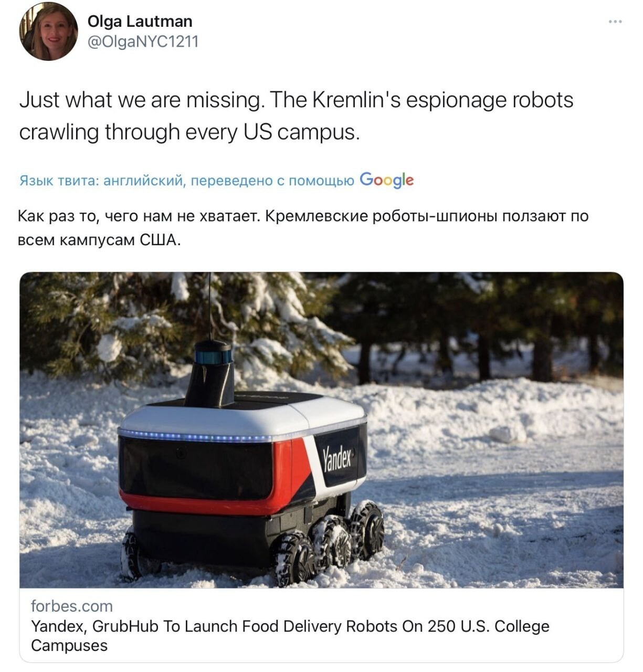Open the three-dot more options menu
The width and height of the screenshot is (643, 672).
point(615,22)
